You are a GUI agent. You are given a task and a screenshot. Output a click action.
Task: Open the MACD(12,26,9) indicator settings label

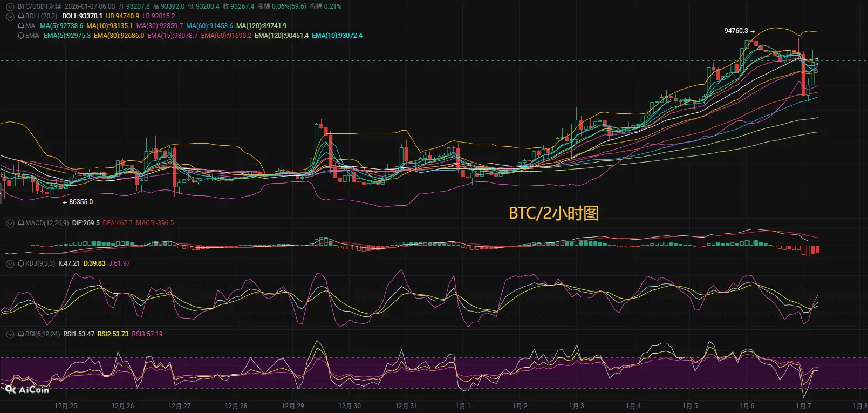[x=47, y=223]
